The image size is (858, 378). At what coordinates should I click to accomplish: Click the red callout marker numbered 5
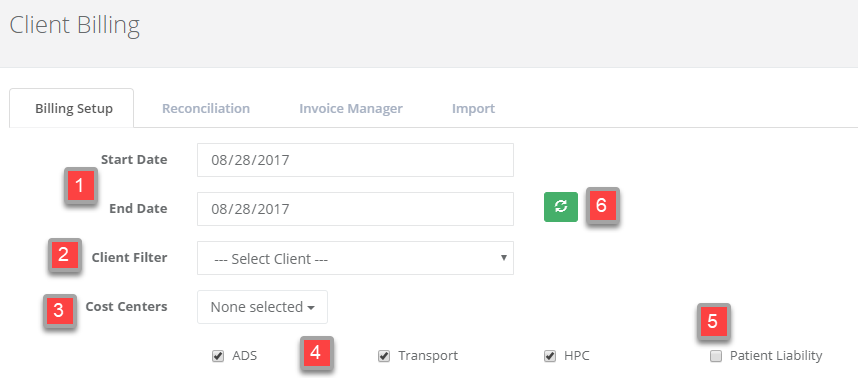tap(713, 321)
